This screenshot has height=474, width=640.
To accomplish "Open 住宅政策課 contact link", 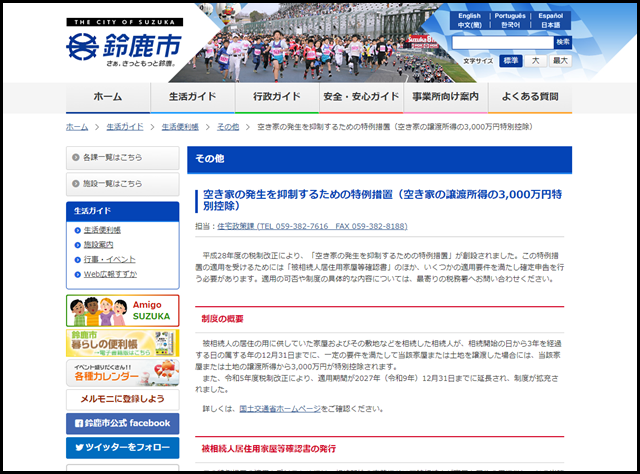I will [x=312, y=226].
